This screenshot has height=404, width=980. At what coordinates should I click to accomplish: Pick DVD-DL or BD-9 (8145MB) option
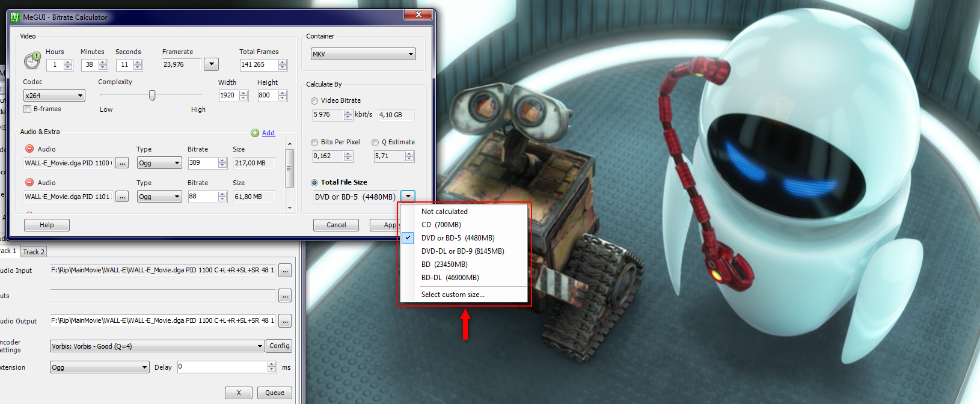[x=463, y=251]
